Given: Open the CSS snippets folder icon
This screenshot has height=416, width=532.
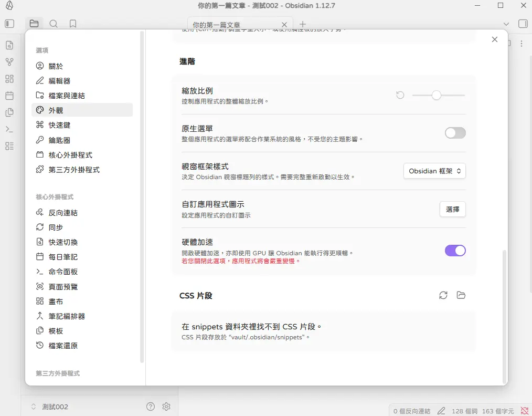Looking at the screenshot, I should click(461, 295).
